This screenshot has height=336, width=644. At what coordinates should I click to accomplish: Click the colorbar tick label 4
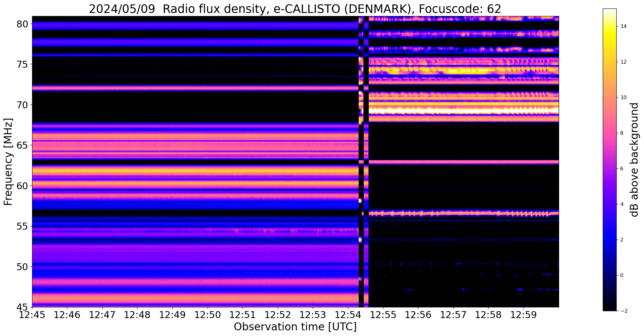pos(621,204)
